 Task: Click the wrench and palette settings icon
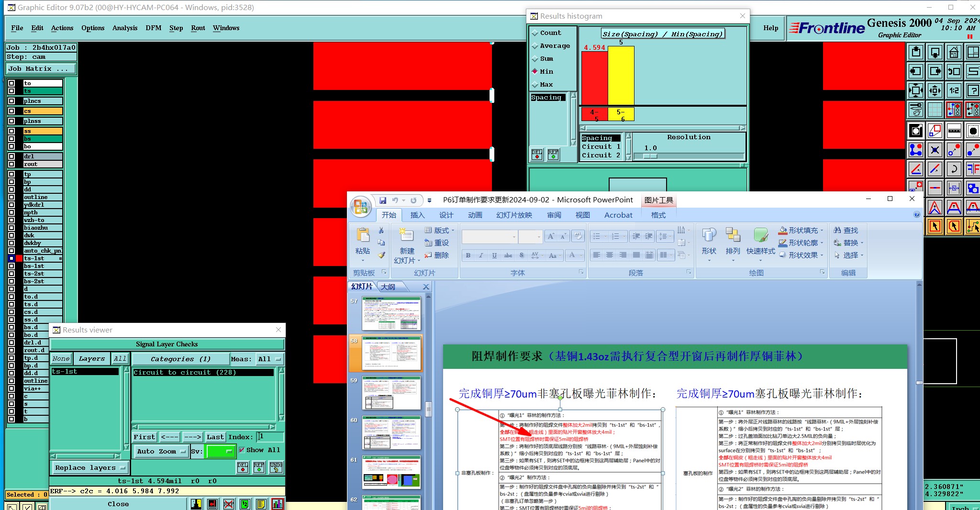coord(915,110)
